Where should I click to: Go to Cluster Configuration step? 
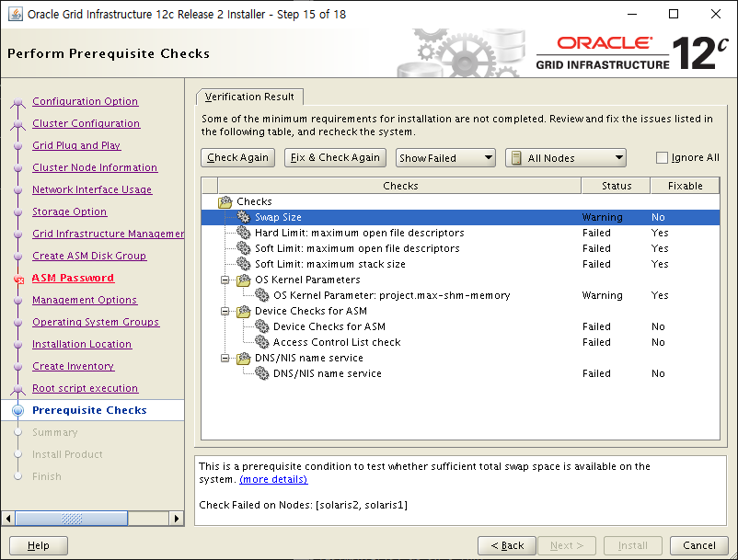[x=86, y=123]
